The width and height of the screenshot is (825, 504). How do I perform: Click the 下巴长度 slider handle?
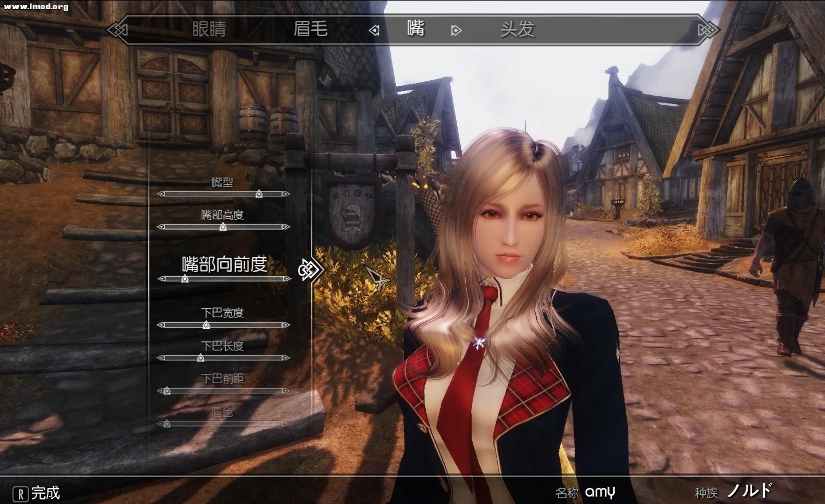(201, 358)
